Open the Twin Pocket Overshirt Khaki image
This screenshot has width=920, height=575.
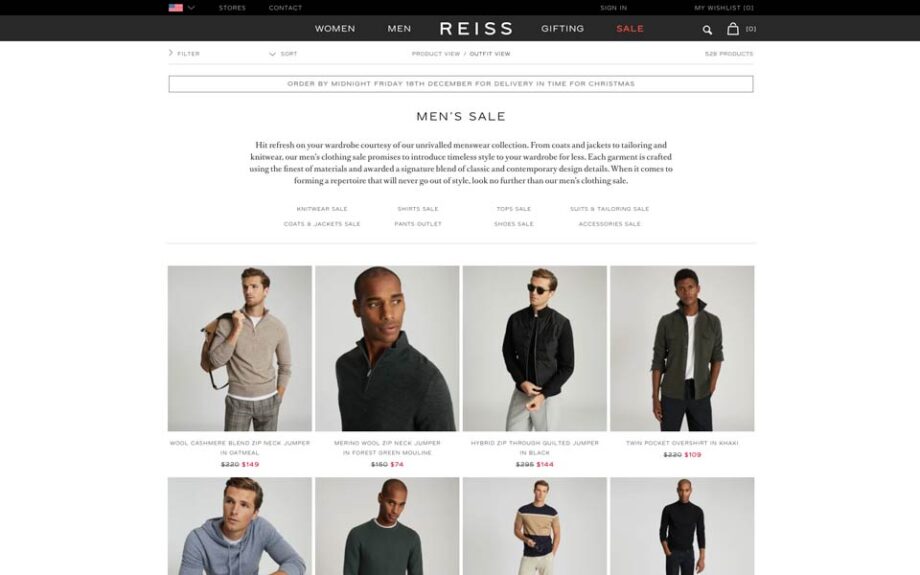coord(682,349)
